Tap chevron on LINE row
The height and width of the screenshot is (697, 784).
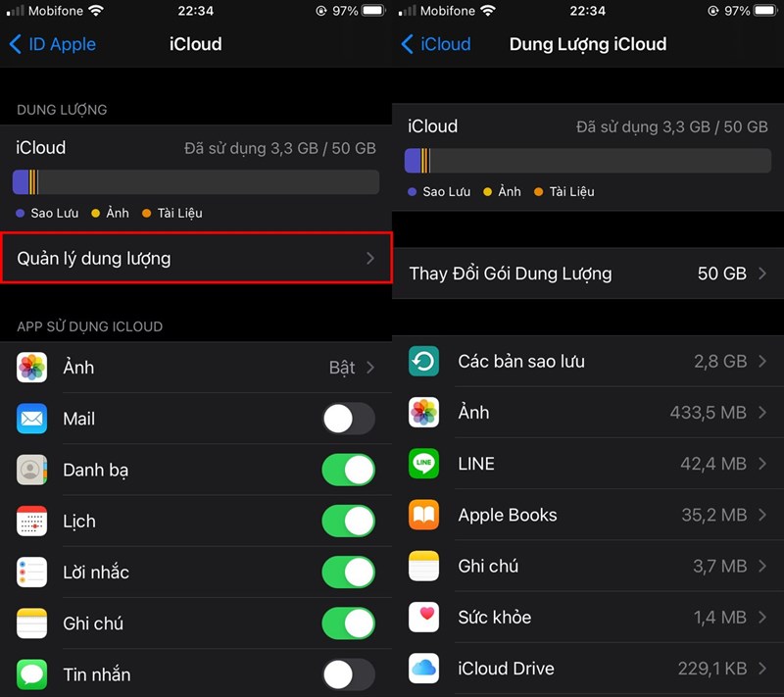tap(762, 464)
